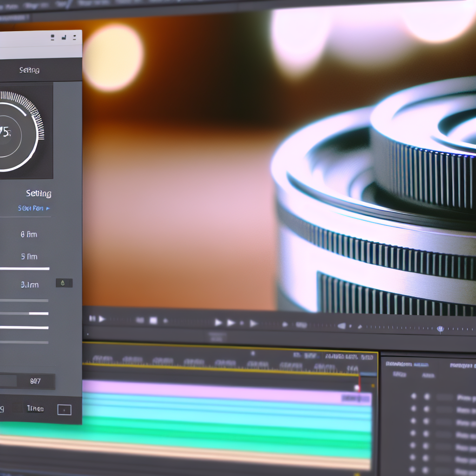Viewport: 476px width, 476px height.
Task: Select the Setting section heading below the dial
Action: [39, 193]
